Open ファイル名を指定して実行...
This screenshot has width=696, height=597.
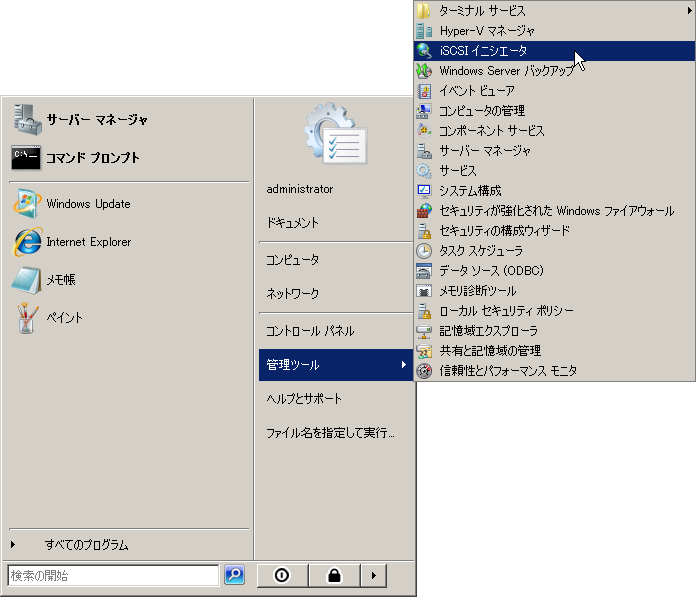[x=330, y=433]
